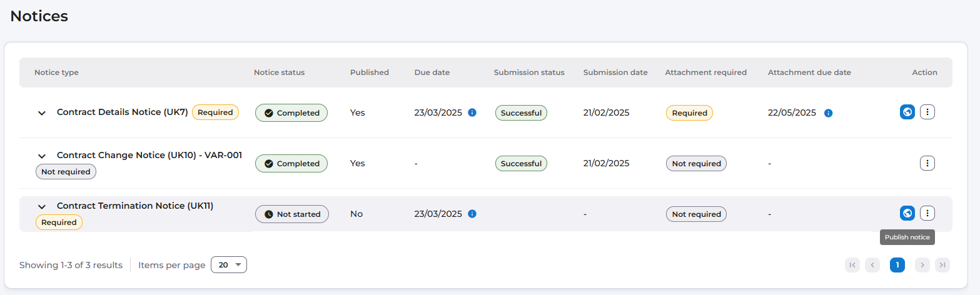Screen dimensions: 980x295
Task: Click the Submission status column header
Action: pyautogui.click(x=529, y=72)
